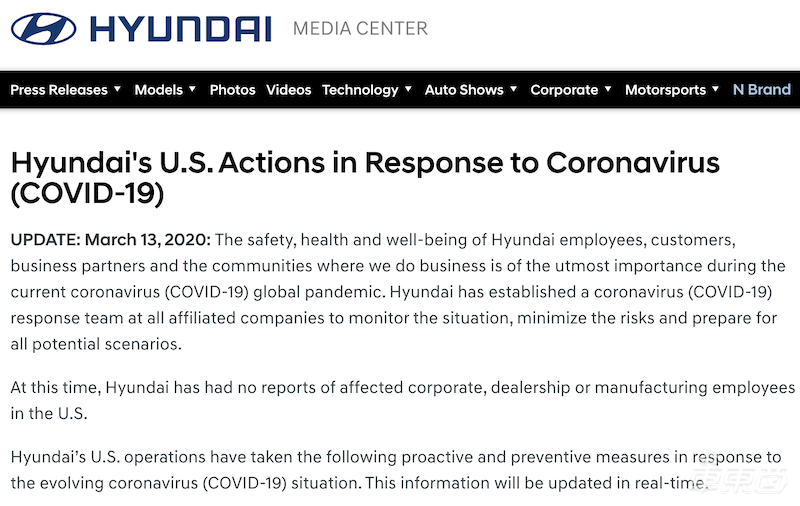Expand the Auto Shows dropdown arrow
This screenshot has height=506, width=800.
pos(513,89)
